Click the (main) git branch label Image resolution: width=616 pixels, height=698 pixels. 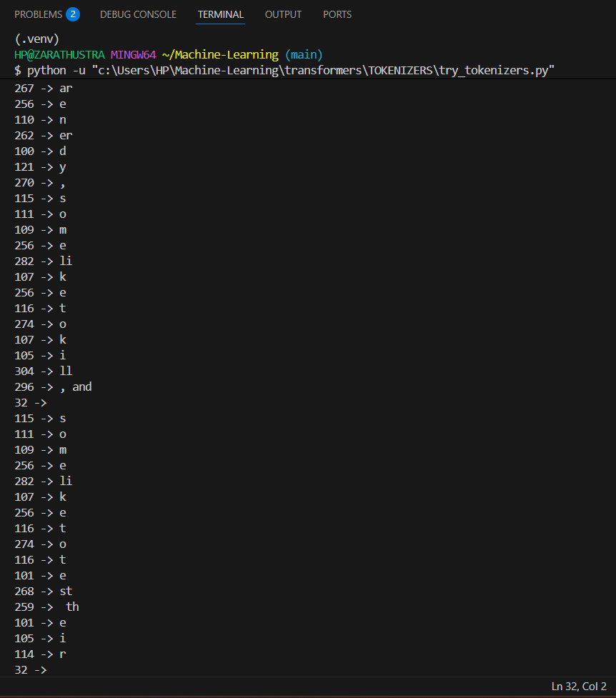pyautogui.click(x=304, y=55)
